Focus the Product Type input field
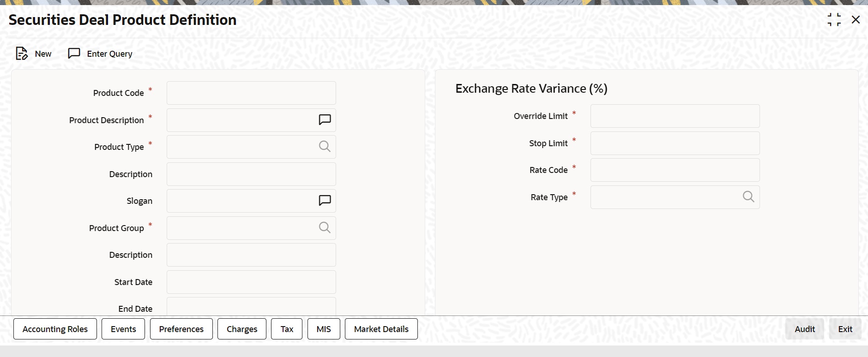868x357 pixels. [251, 147]
